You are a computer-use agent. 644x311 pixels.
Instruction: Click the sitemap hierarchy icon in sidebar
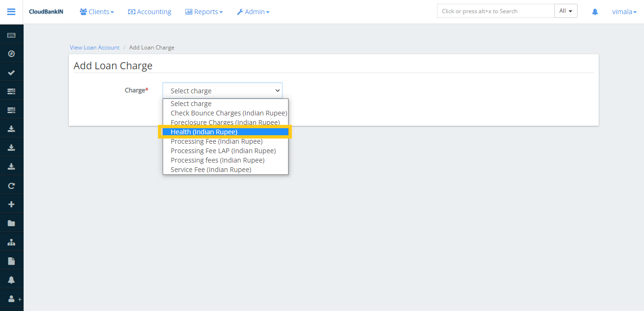tap(11, 242)
